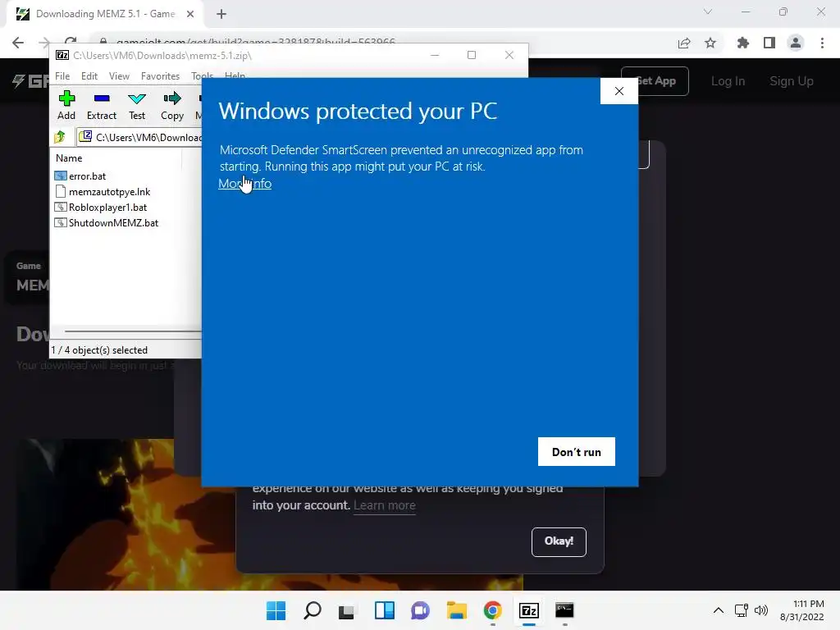Image resolution: width=840 pixels, height=630 pixels.
Task: Open the Learn more cookie link
Action: [x=385, y=505]
